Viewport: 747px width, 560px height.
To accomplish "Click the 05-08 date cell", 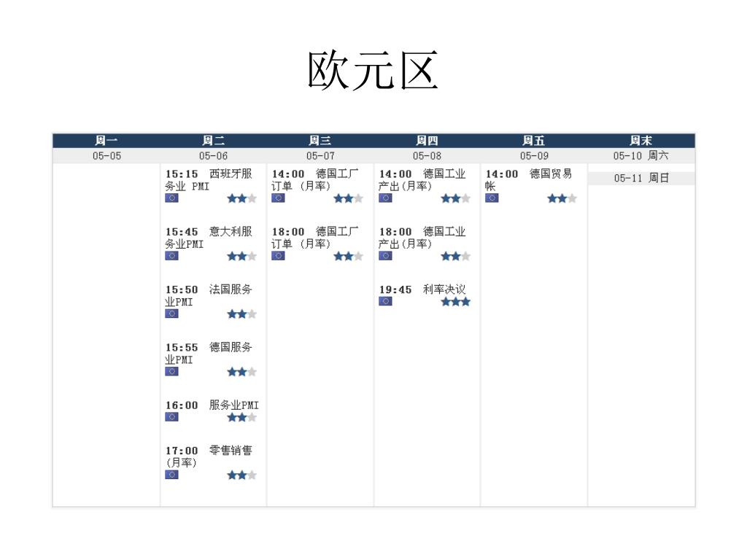I will [x=427, y=156].
